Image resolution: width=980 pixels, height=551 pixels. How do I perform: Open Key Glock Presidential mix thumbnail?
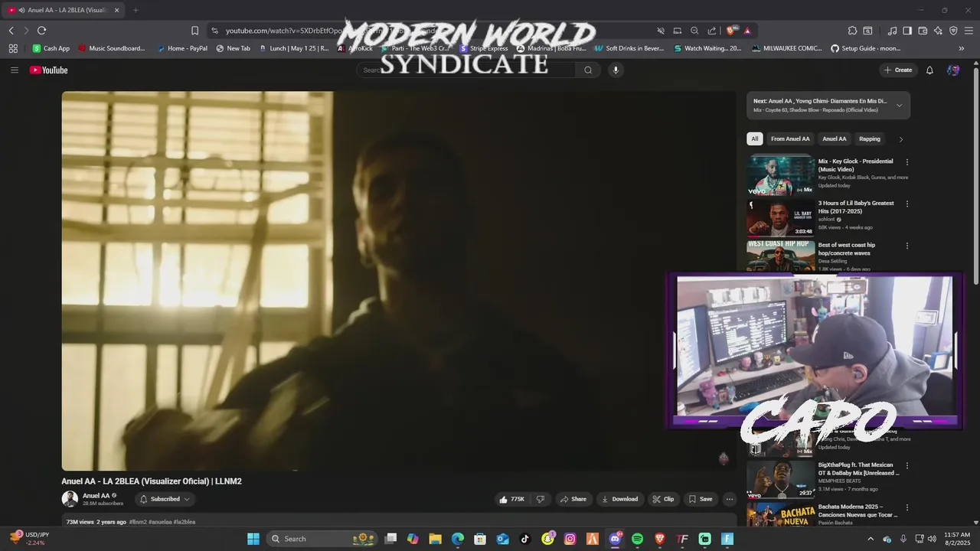click(x=781, y=175)
